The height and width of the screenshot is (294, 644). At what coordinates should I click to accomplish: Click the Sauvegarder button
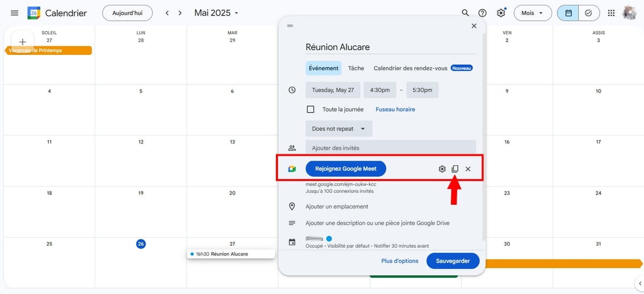click(x=452, y=261)
